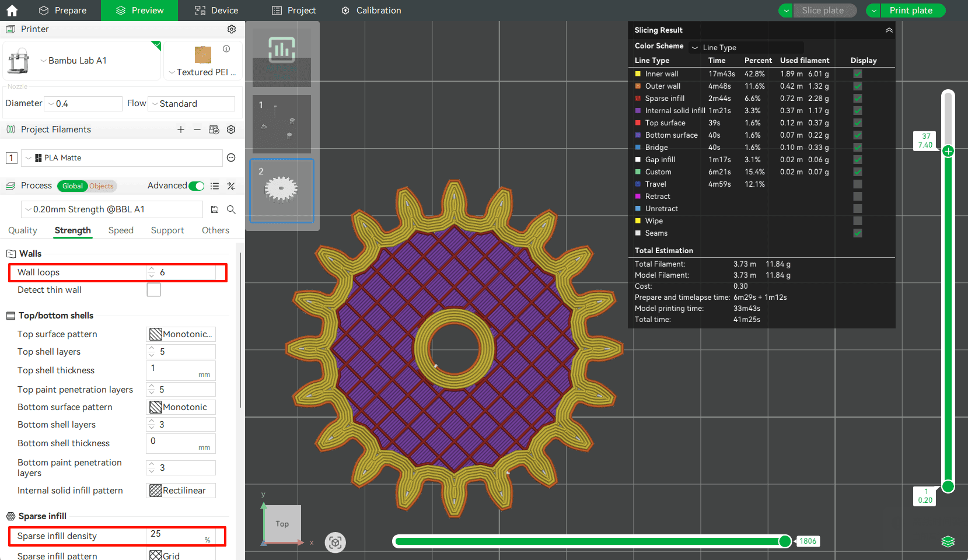Open printer settings gear icon

point(232,29)
